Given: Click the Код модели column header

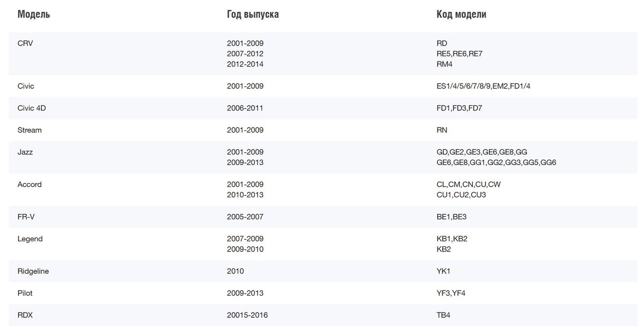Looking at the screenshot, I should [x=462, y=14].
